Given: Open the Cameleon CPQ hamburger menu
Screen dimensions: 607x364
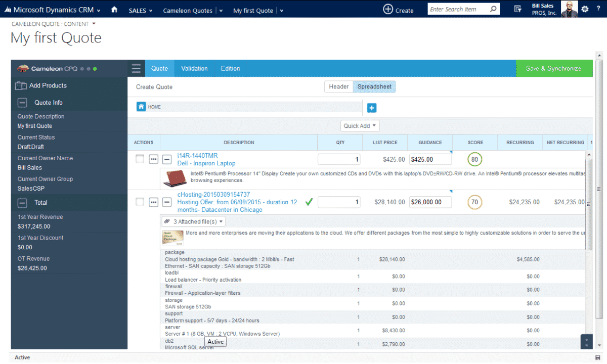Looking at the screenshot, I should click(x=136, y=68).
